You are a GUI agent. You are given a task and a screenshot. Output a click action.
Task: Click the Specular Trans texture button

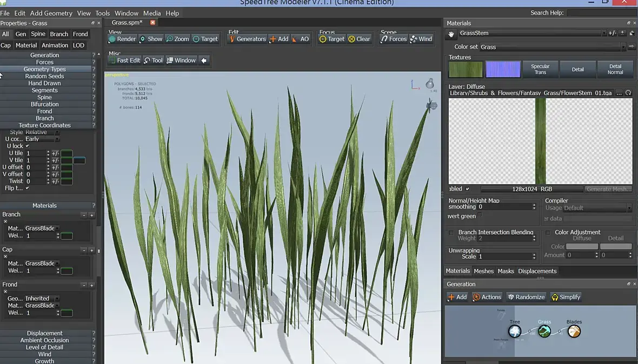(540, 69)
